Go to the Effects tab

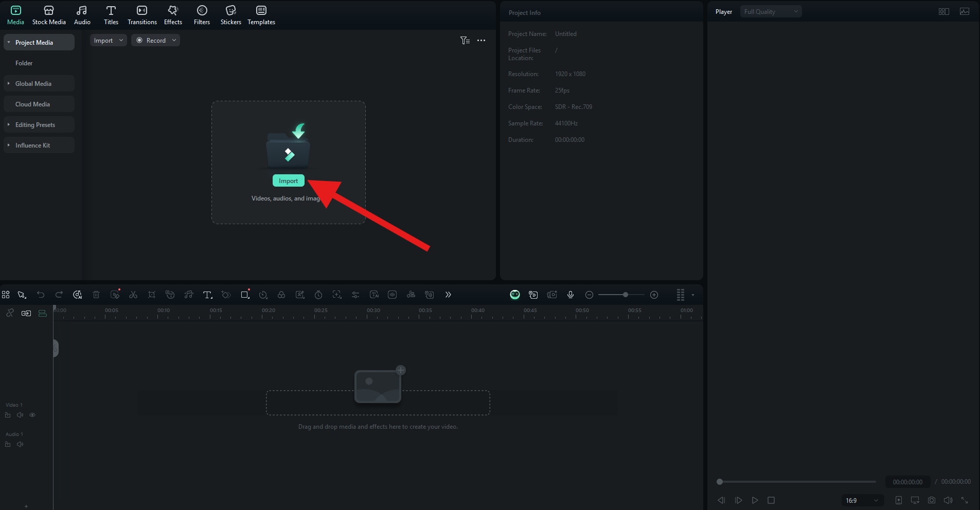(173, 15)
